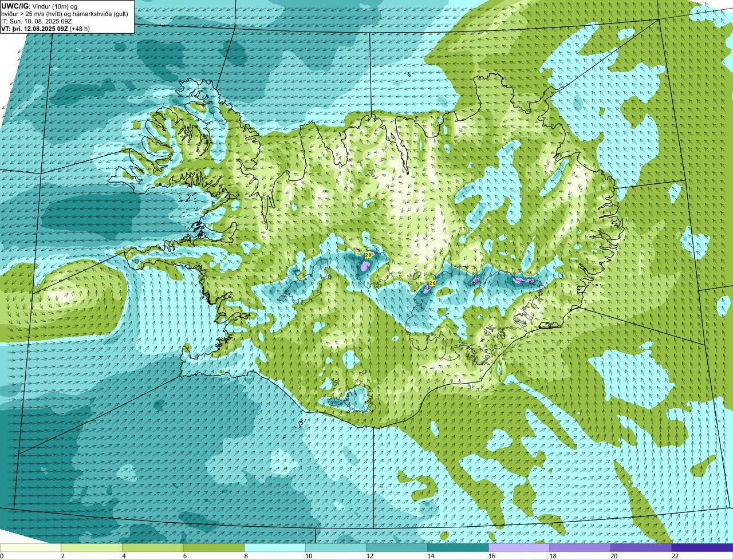Click the yellow 26 gust label

click(x=432, y=283)
